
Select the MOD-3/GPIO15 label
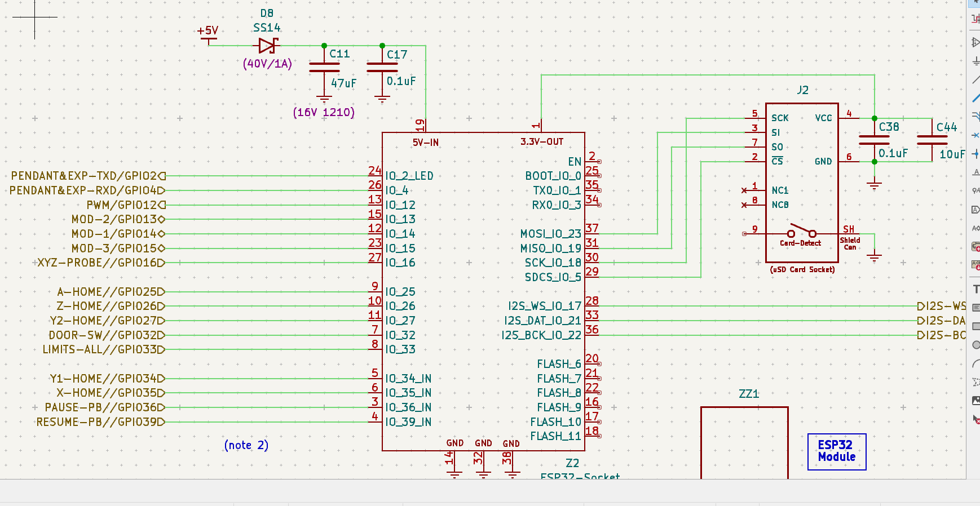click(118, 249)
